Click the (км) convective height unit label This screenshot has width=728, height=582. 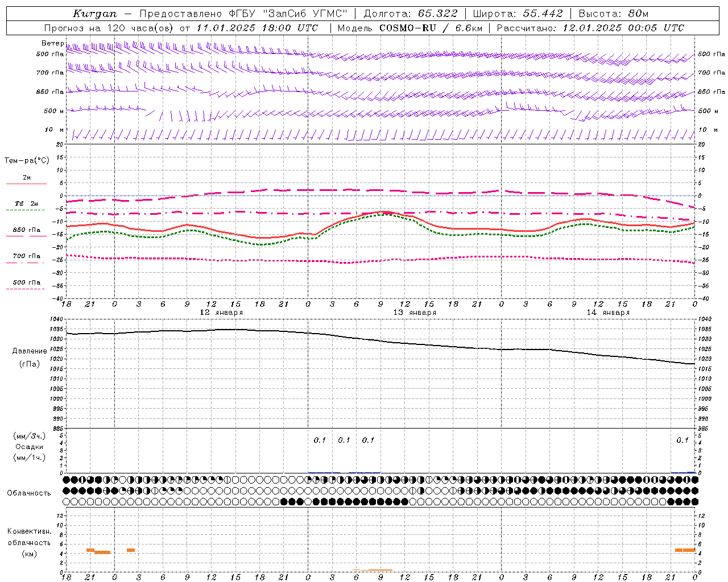point(29,554)
